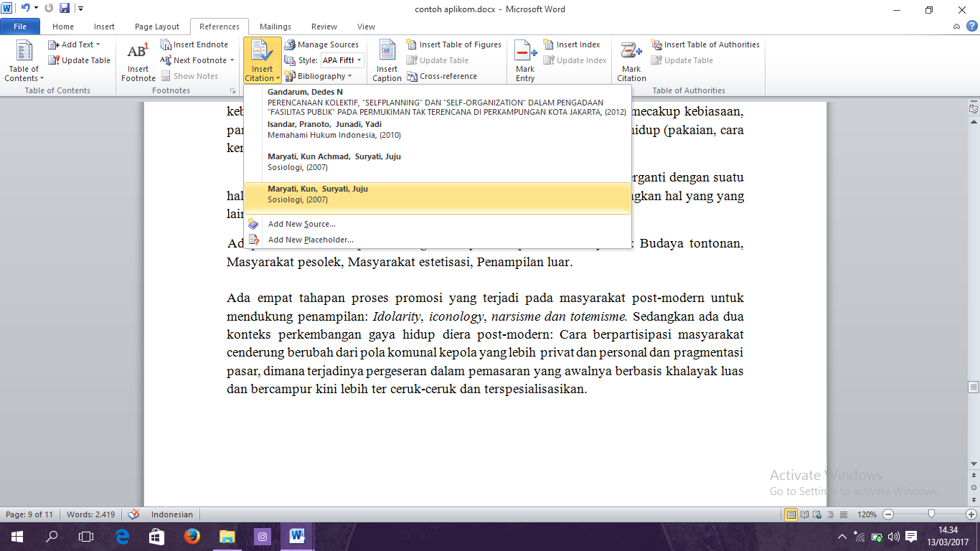Switch to the Insert tab
This screenshot has width=980, height=551.
tap(104, 27)
